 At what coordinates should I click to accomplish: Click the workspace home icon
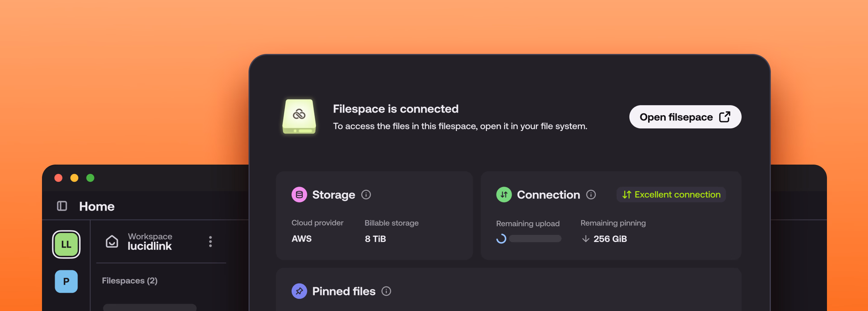click(x=112, y=241)
